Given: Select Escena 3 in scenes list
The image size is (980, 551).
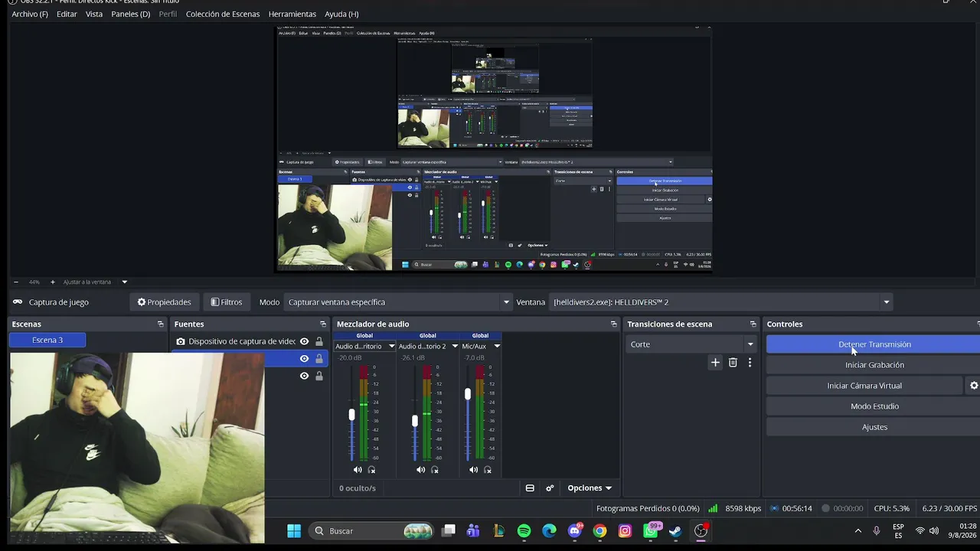Looking at the screenshot, I should click(x=47, y=340).
